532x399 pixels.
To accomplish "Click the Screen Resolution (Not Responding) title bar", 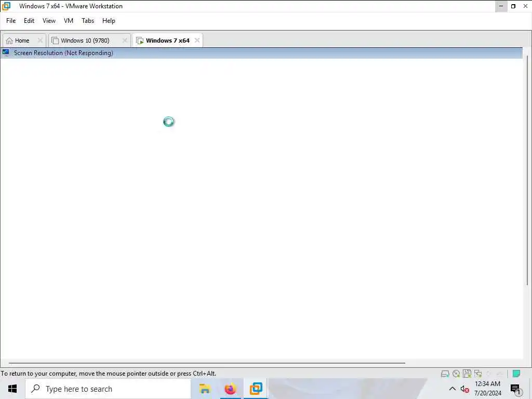I will (x=261, y=53).
